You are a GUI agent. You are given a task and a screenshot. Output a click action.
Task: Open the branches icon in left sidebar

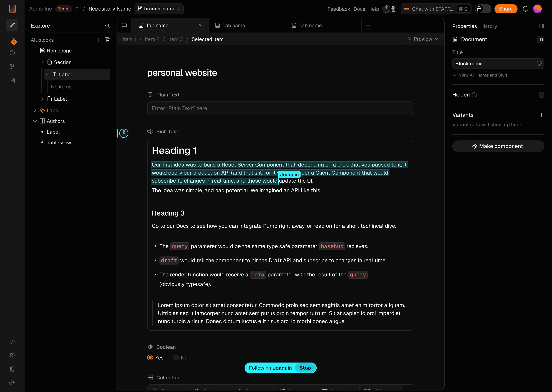[12, 67]
